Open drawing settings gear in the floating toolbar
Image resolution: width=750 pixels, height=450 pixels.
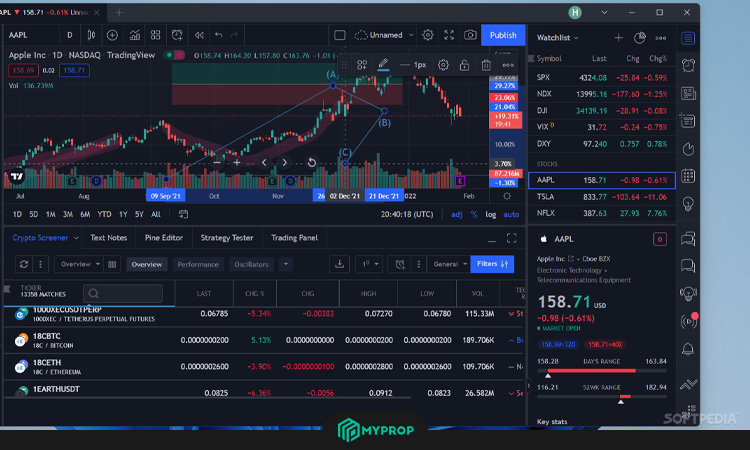(x=443, y=65)
